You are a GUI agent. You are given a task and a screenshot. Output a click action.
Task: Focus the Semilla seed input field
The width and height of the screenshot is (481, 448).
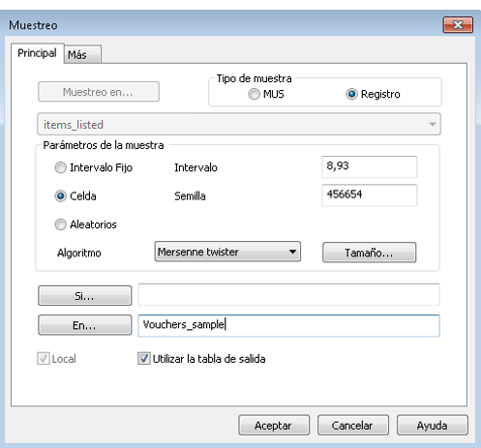[369, 195]
